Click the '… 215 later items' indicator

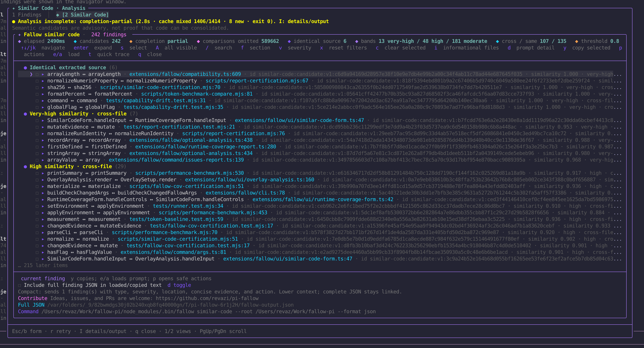43,266
